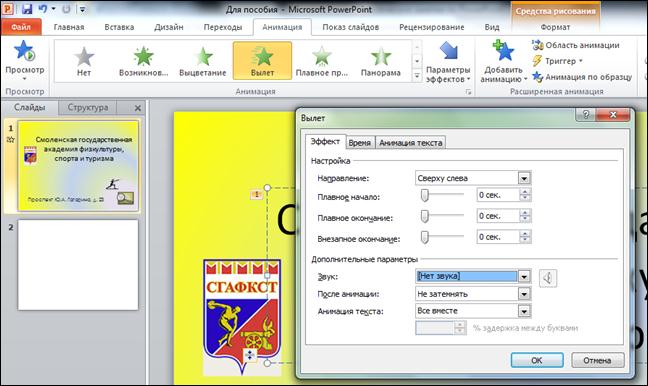Click the Плавное начало seconds field

[498, 195]
